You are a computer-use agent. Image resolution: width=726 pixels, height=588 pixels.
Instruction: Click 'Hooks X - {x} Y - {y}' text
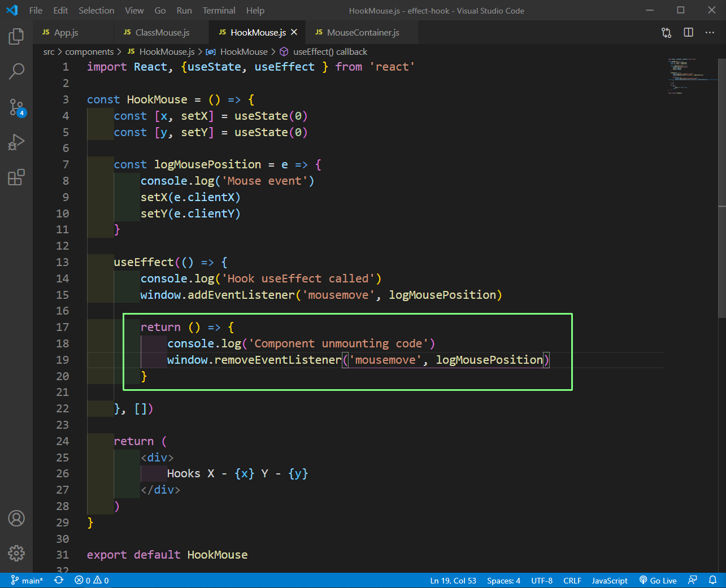coord(237,473)
